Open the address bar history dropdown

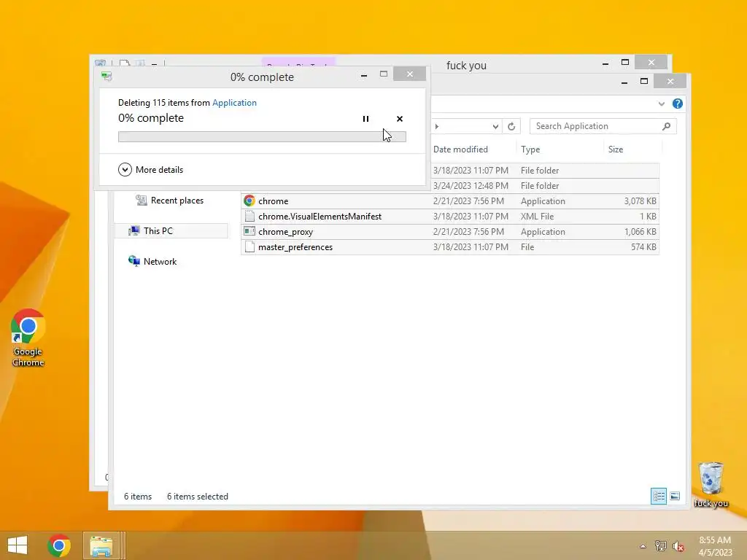point(495,126)
